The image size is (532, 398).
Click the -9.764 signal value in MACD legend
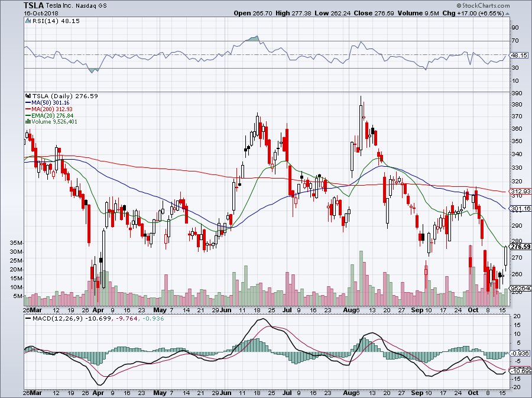coord(127,319)
